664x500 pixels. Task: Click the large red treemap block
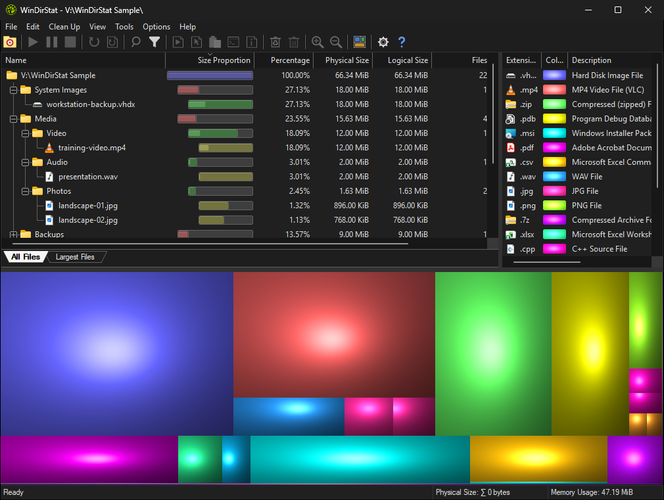(x=334, y=334)
